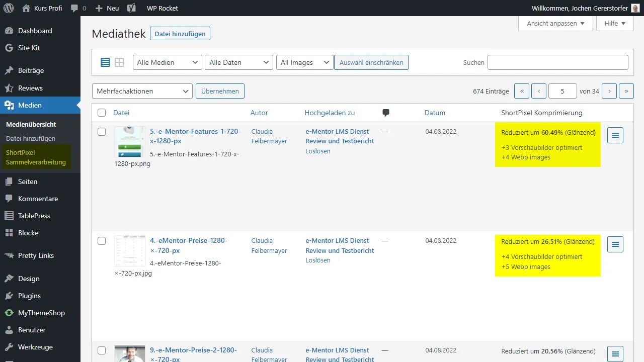Go to first page of entries

[x=522, y=91]
